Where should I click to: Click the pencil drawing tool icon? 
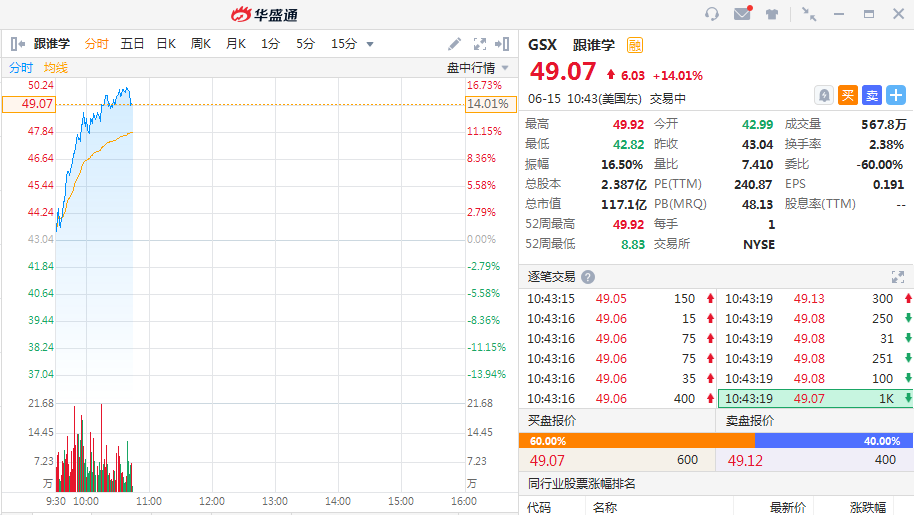[454, 44]
